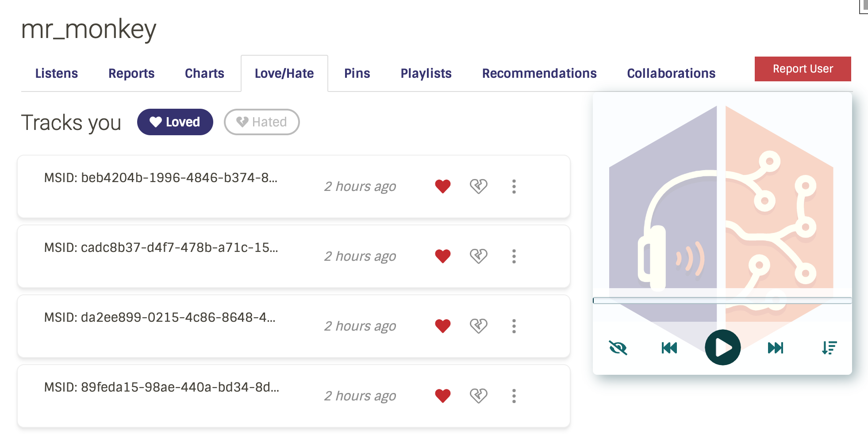Toggle love heart for MSID 89feda15 track
The image size is (868, 434).
coord(442,396)
